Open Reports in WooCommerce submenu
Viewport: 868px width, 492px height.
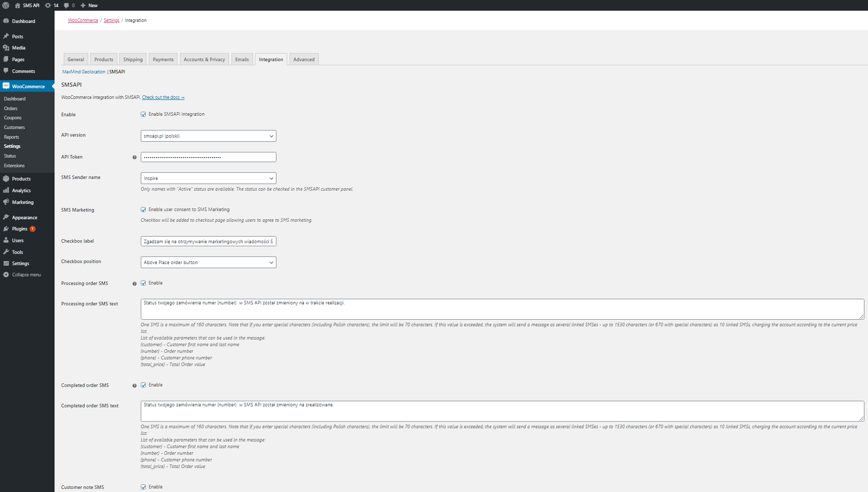(12, 137)
